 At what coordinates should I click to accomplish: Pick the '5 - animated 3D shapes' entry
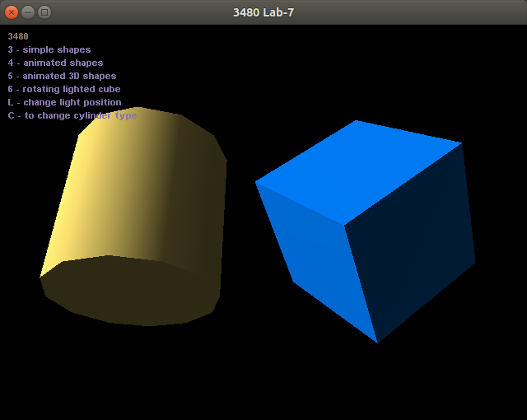coord(62,76)
